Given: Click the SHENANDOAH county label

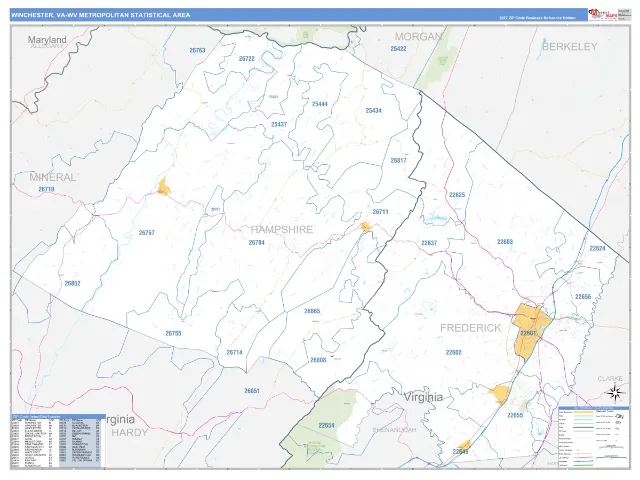Looking at the screenshot, I should click(394, 430).
